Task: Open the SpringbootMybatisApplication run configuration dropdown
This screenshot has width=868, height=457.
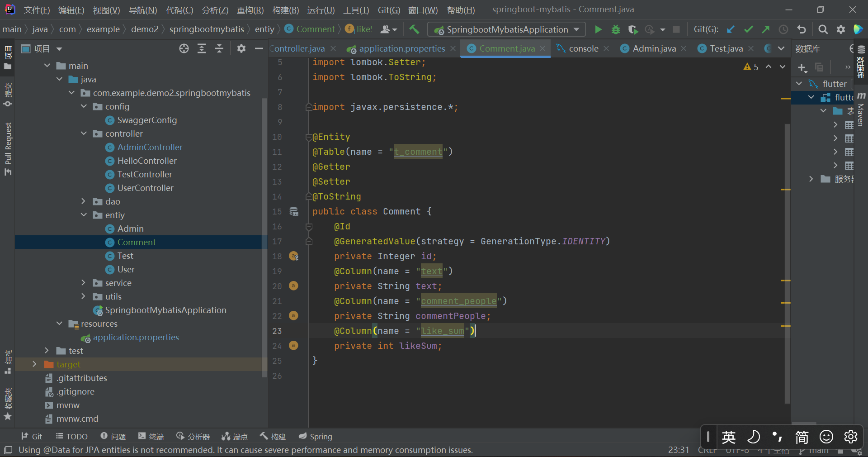Action: coord(506,29)
